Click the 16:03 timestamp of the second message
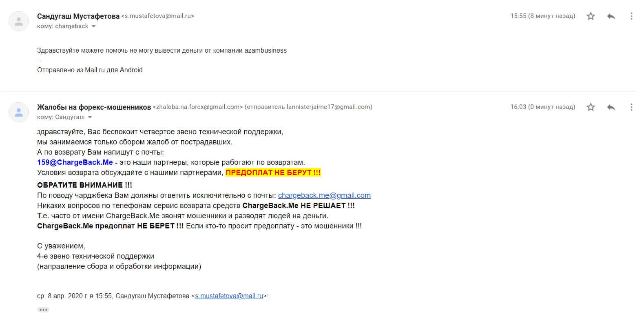Screen dimensions: 644x321 (543, 107)
